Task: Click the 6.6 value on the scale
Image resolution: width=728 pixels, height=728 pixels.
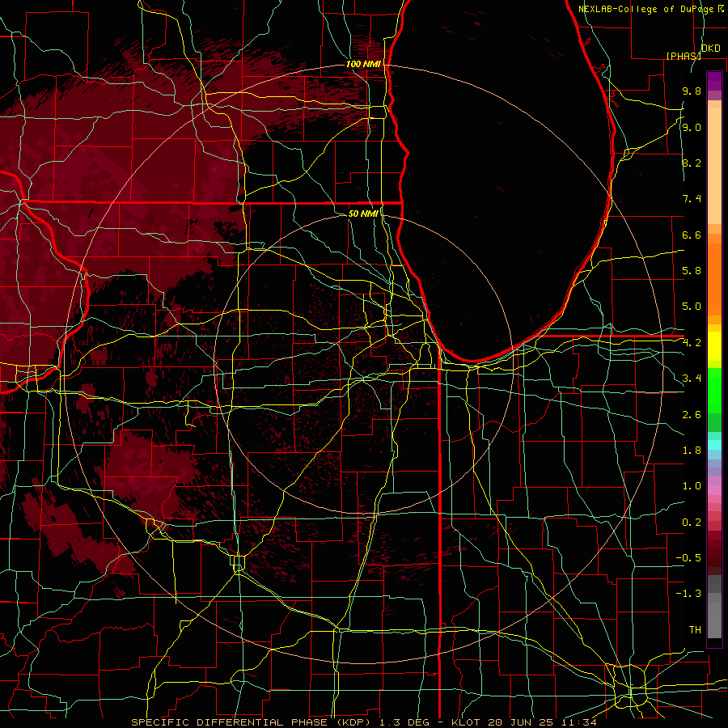Action: [692, 235]
